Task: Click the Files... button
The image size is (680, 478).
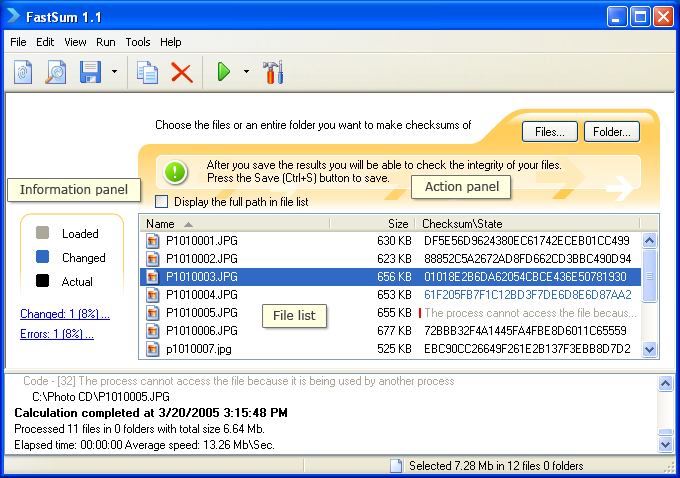Action: tap(550, 132)
